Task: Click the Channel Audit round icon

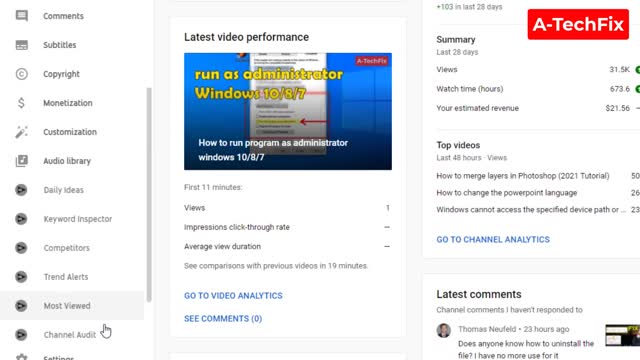Action: click(x=21, y=335)
